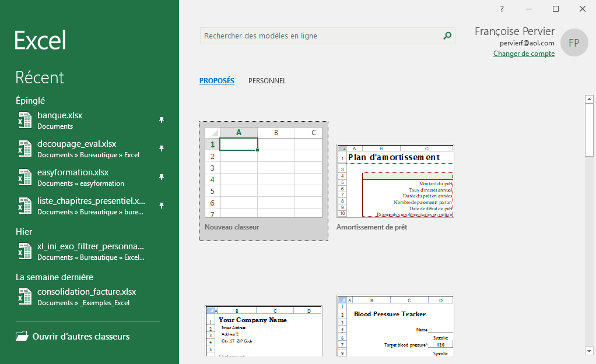Screen dimensions: 596x364
Task: Click the FP account avatar
Action: (x=574, y=43)
